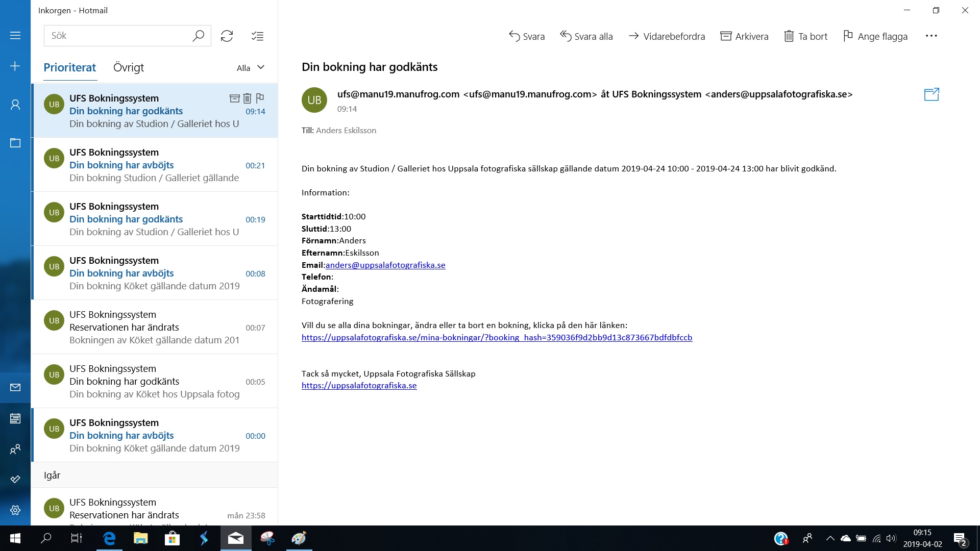Screen dimensions: 980x551
Task: Switch to Calendar view in sidebar
Action: [x=15, y=418]
